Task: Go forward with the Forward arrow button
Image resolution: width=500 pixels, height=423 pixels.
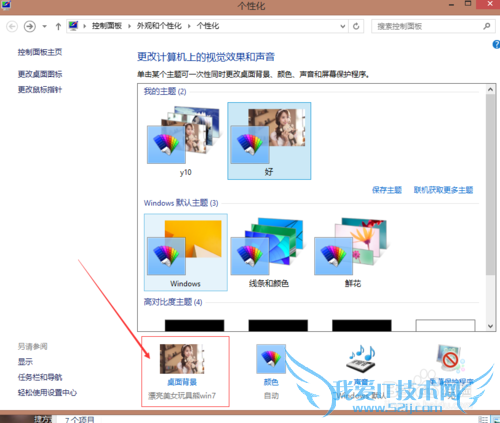Action: pyautogui.click(x=30, y=26)
